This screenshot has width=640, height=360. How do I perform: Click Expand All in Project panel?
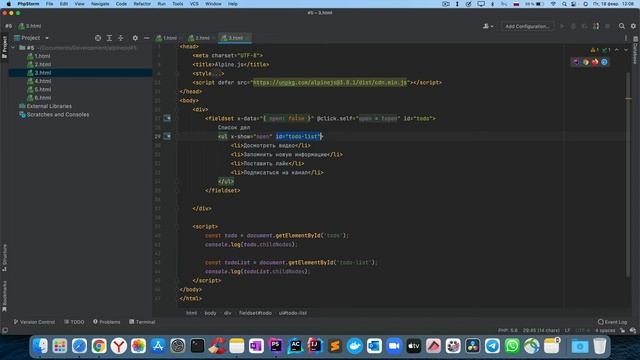pyautogui.click(x=109, y=38)
